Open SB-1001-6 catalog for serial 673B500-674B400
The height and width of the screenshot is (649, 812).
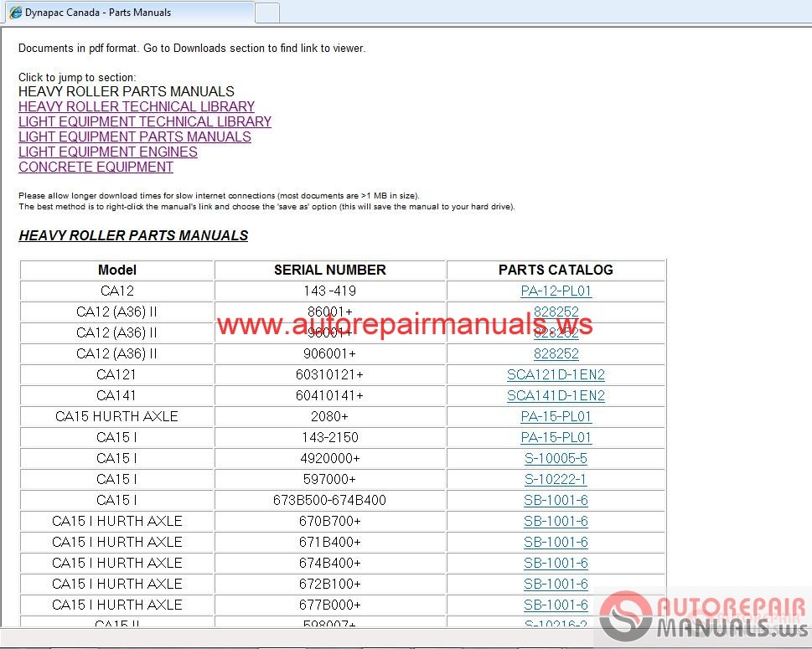point(556,501)
